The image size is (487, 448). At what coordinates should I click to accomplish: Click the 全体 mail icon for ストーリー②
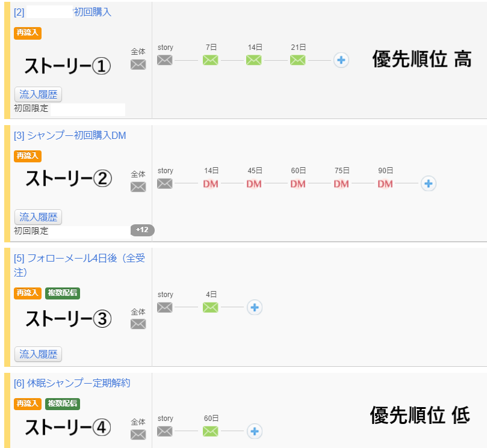click(138, 187)
